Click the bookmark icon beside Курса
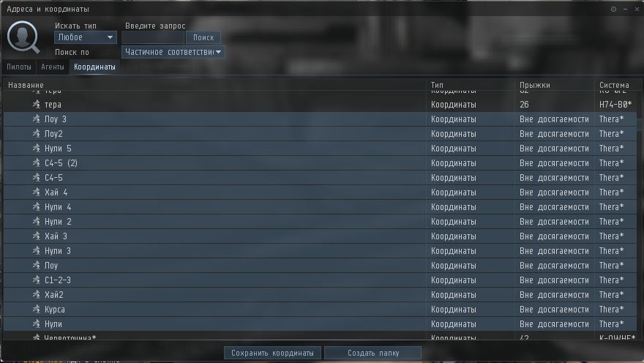Image resolution: width=644 pixels, height=363 pixels. tap(37, 309)
